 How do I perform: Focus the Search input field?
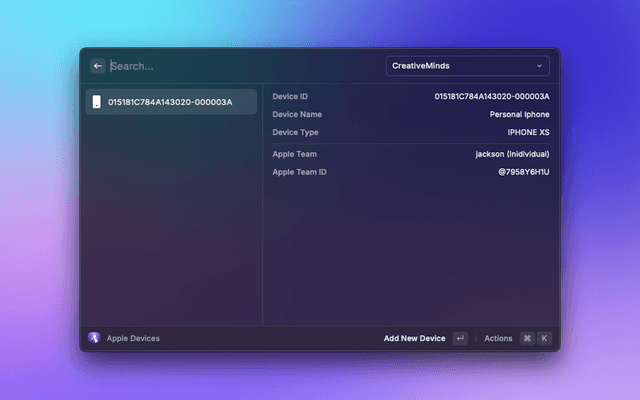[240, 66]
